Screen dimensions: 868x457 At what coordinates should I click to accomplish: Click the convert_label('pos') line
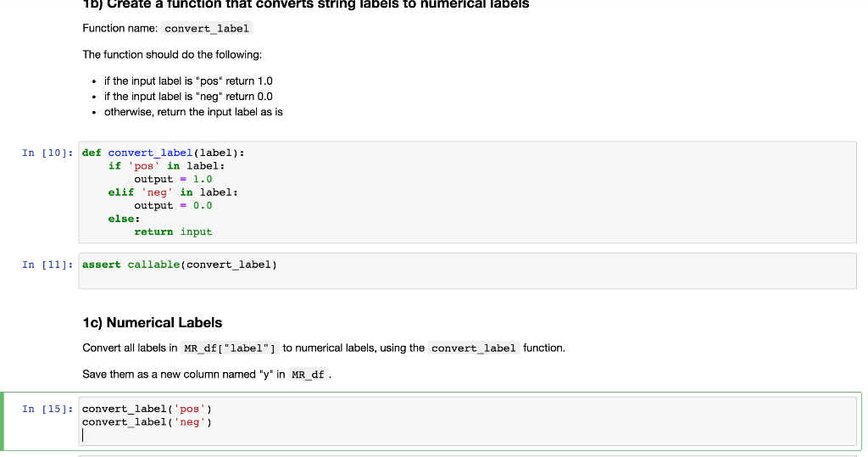point(147,409)
